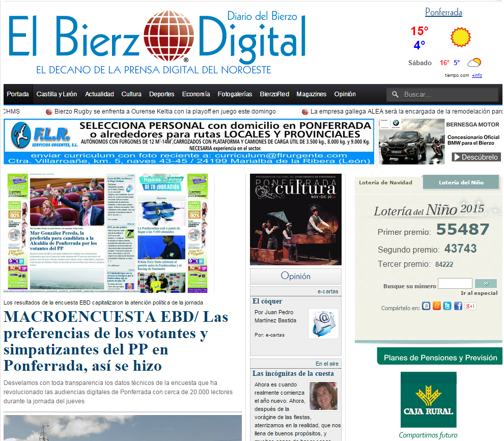Open the Cultura menu

[131, 94]
